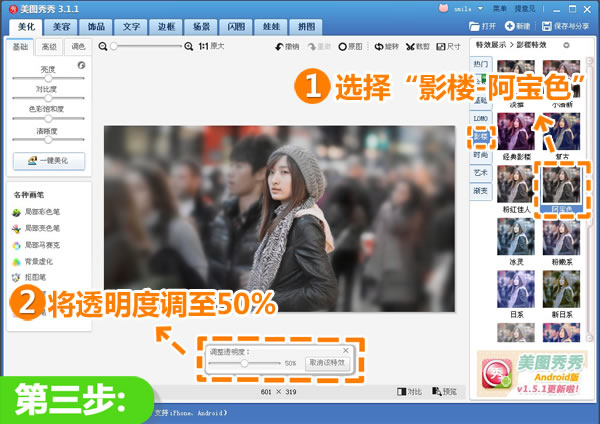Select the 调色 sub-tab
The width and height of the screenshot is (600, 424).
[x=78, y=47]
